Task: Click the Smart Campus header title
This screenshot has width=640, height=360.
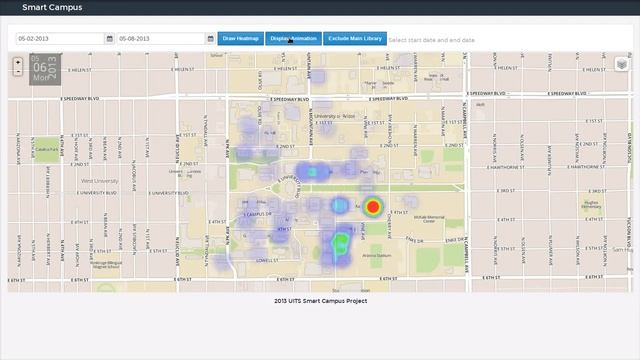Action: 52,7
